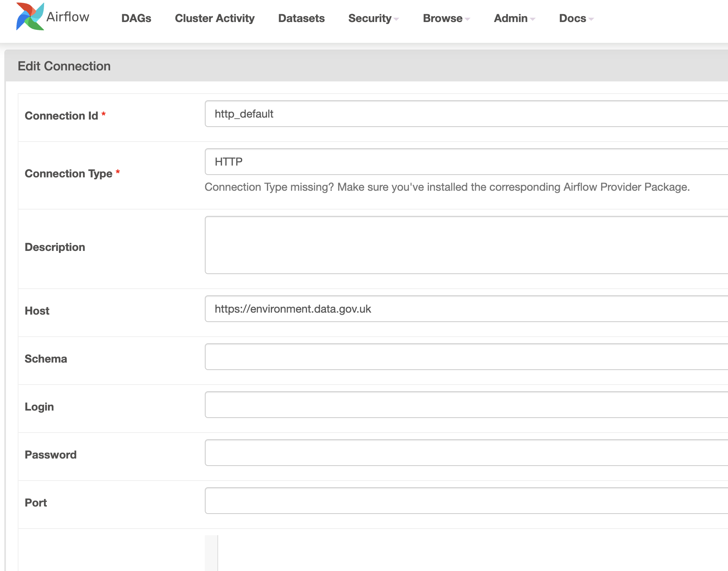Click the Edit Connection heading
728x571 pixels.
[x=64, y=66]
